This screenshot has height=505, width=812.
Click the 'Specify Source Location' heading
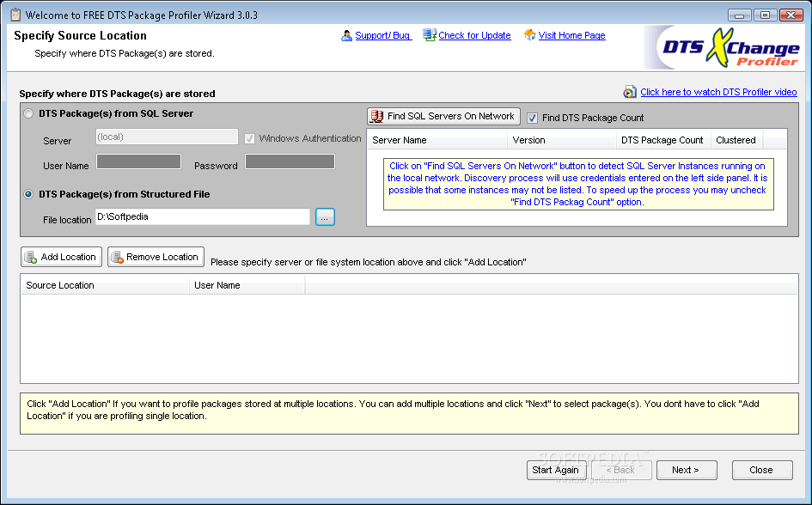tap(80, 36)
